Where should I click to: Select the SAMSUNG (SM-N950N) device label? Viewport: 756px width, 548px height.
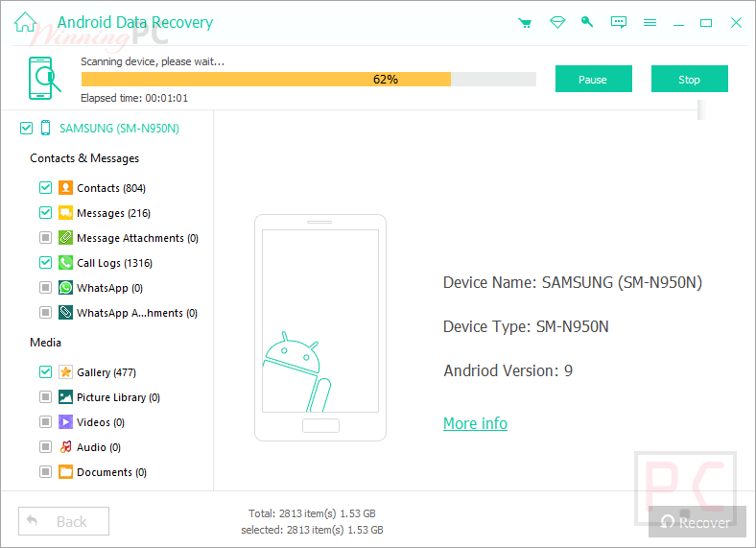[x=120, y=129]
